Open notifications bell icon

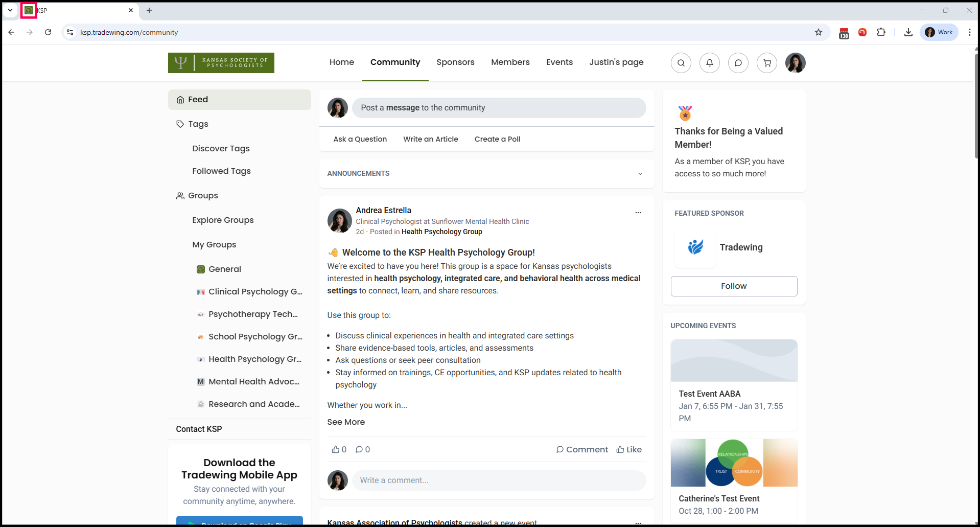pyautogui.click(x=709, y=63)
